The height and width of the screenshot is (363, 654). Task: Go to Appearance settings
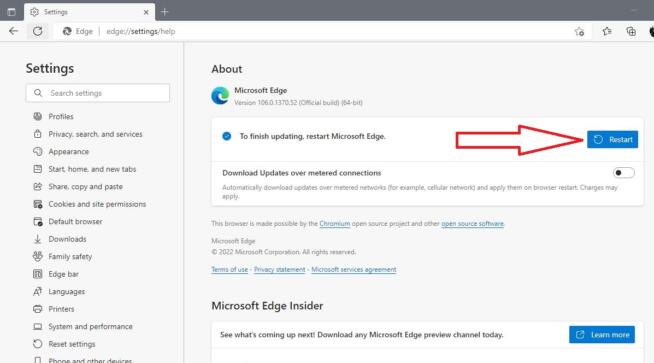coord(69,151)
